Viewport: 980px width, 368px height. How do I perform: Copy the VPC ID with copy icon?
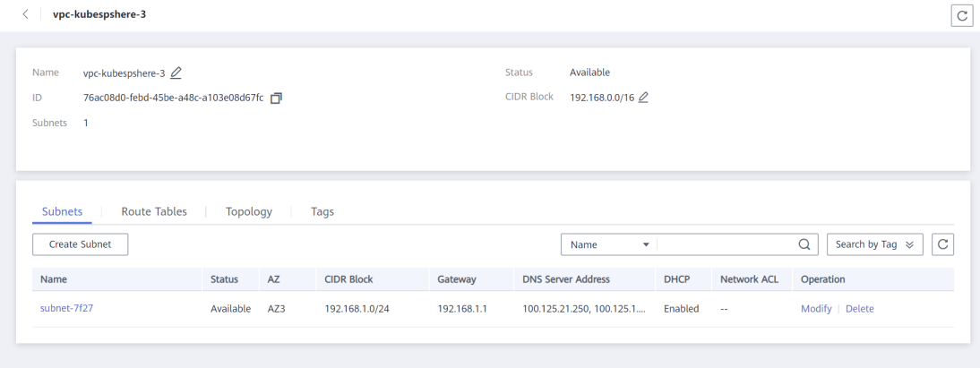point(276,98)
